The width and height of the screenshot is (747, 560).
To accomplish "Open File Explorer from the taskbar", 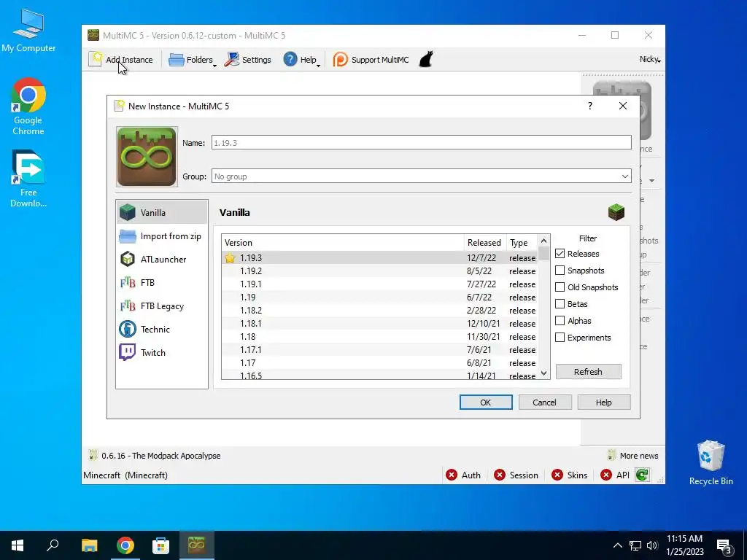I will click(x=89, y=545).
